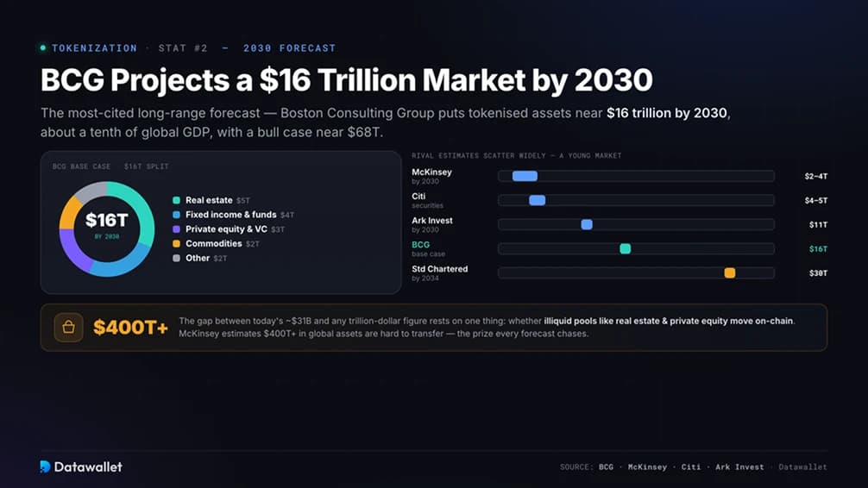The height and width of the screenshot is (488, 868).
Task: Click the TOKENIZATION header label
Action: [94, 48]
